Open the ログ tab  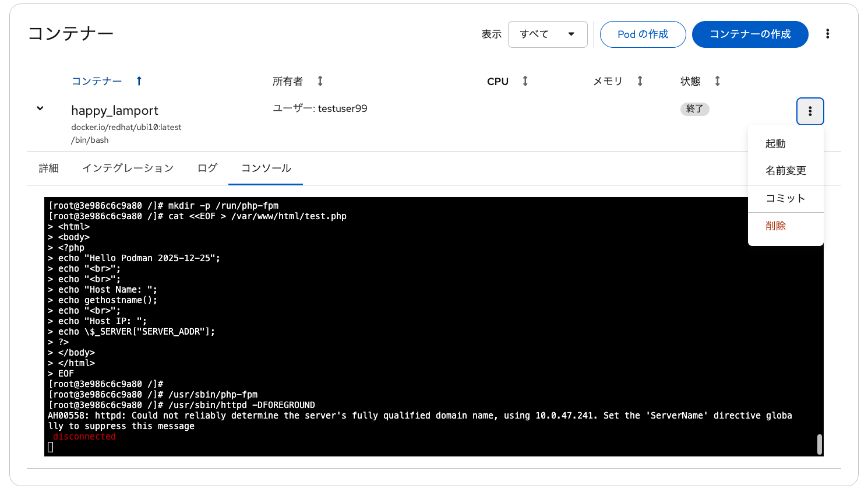[207, 168]
